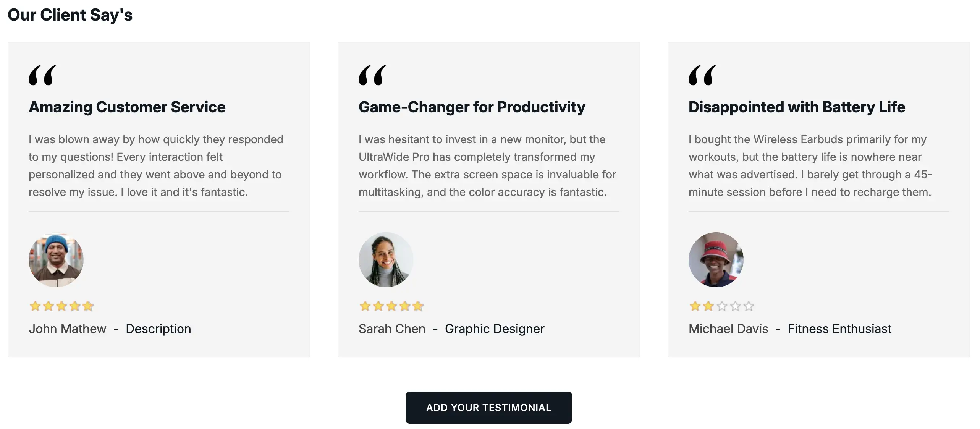Click the Add Your Testimonial button
Screen dimensions: 980x429
pos(488,407)
